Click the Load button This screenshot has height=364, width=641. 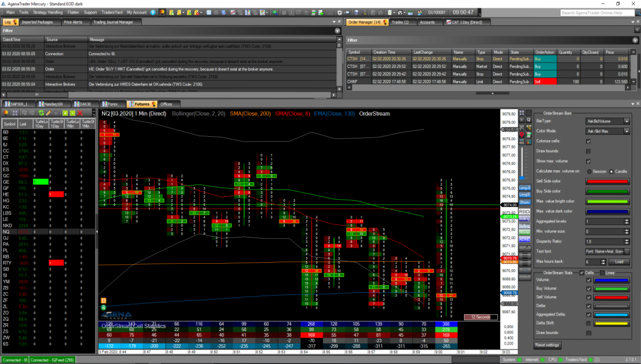[619, 262]
